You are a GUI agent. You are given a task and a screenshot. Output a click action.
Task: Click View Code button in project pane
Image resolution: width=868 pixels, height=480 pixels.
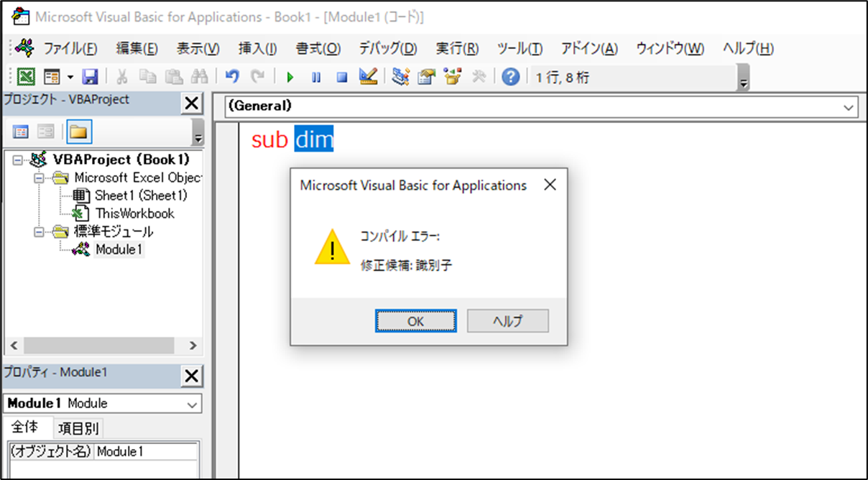[22, 131]
